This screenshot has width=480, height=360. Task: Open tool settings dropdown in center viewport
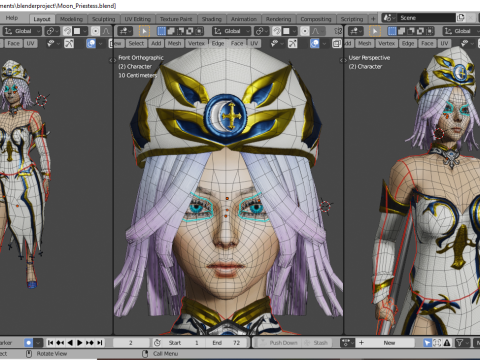click(125, 31)
